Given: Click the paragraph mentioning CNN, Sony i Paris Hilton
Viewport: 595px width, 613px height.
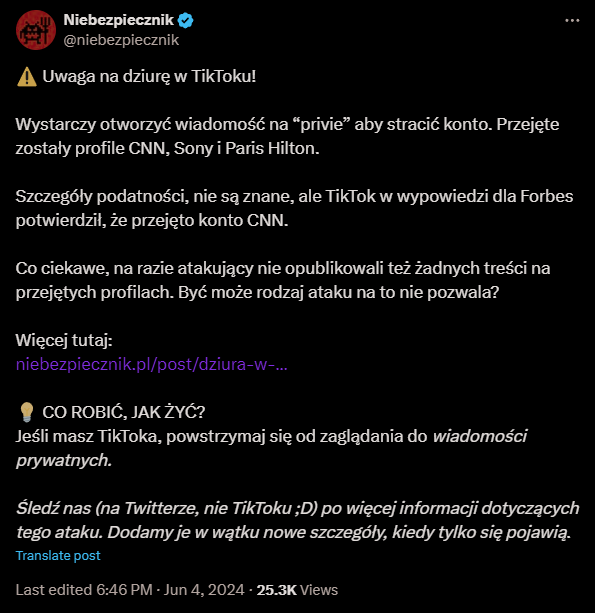Looking at the screenshot, I should (x=287, y=136).
